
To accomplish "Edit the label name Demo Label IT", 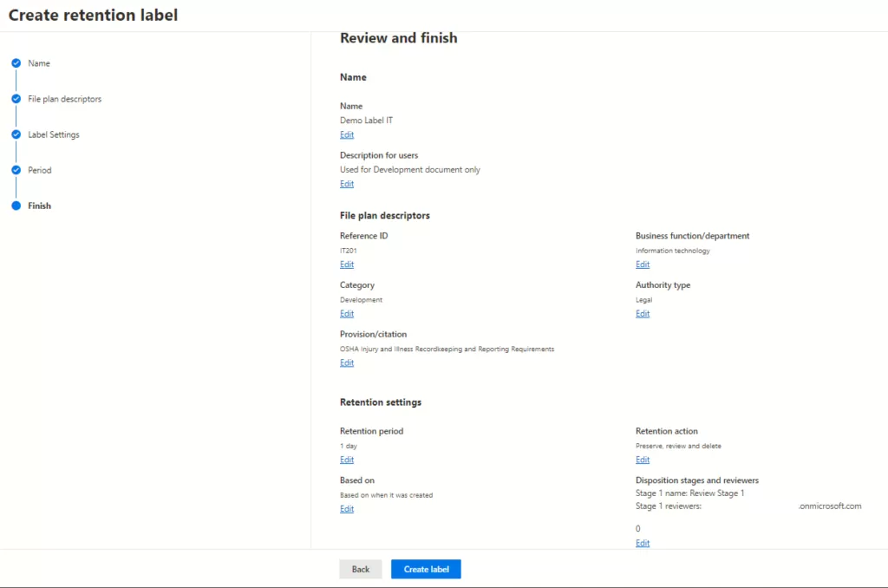I will tap(347, 134).
